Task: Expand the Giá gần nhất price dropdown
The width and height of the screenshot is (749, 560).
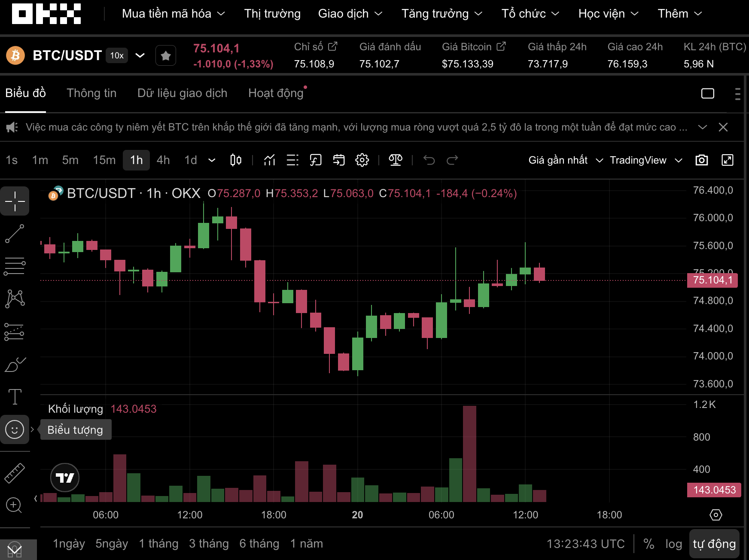Action: (565, 160)
